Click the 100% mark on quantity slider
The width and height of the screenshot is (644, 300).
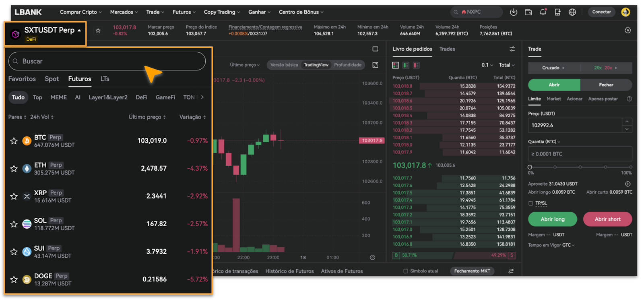(630, 167)
